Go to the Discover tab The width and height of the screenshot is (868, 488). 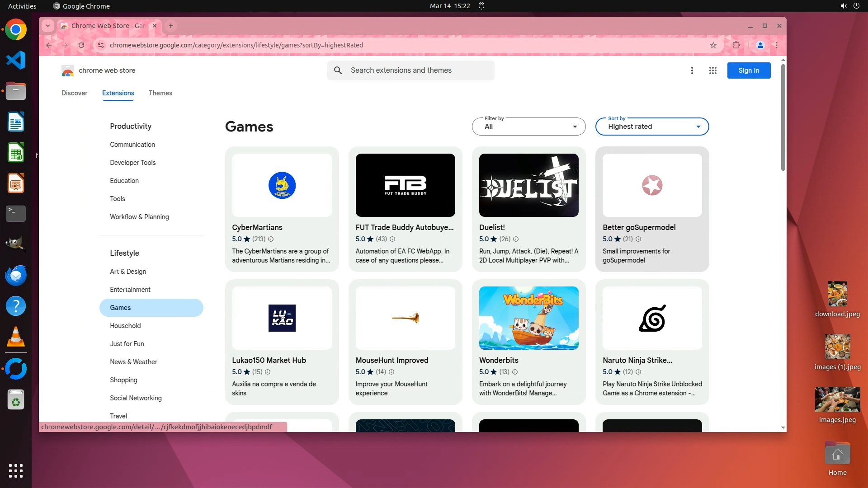click(75, 93)
